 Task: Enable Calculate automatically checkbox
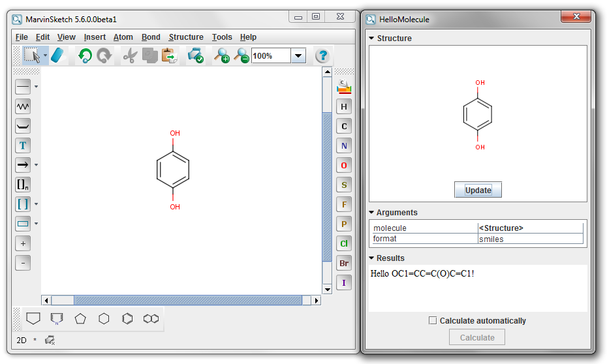click(432, 320)
